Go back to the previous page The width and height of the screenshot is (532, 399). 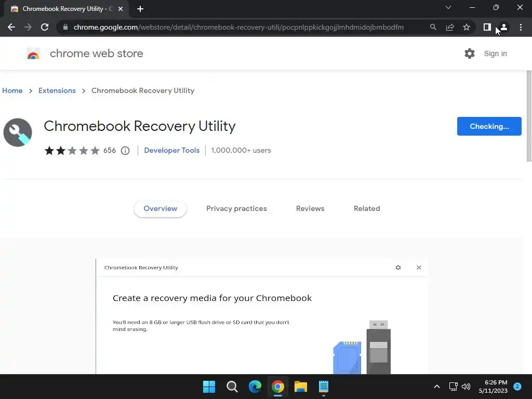coord(11,27)
